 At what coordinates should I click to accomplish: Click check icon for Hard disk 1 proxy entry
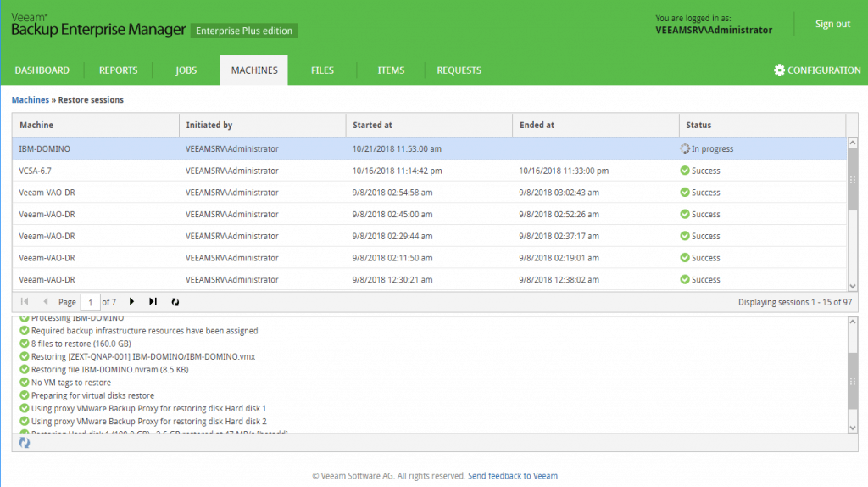[25, 408]
